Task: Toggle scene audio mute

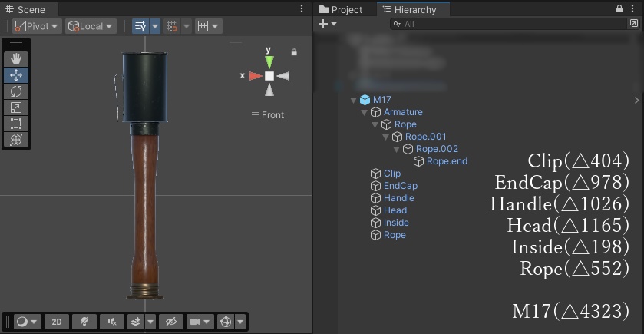Action: tap(112, 322)
